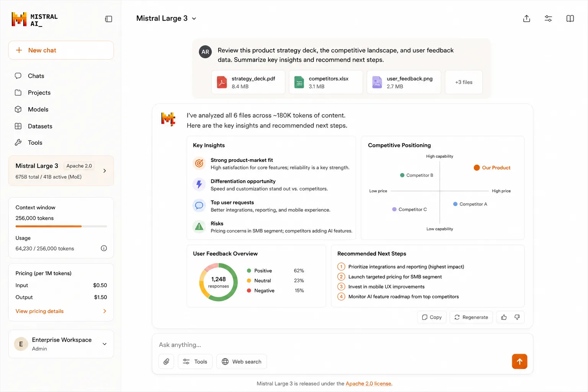Open the Enterprise Workspace switcher
The image size is (588, 392).
pyautogui.click(x=61, y=344)
